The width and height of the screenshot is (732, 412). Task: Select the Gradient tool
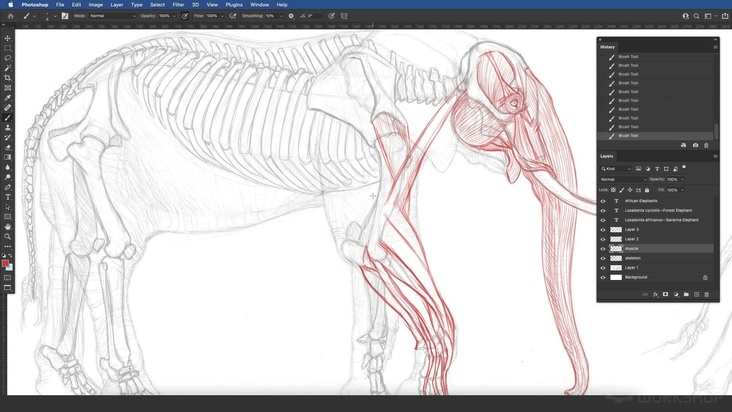click(x=7, y=157)
